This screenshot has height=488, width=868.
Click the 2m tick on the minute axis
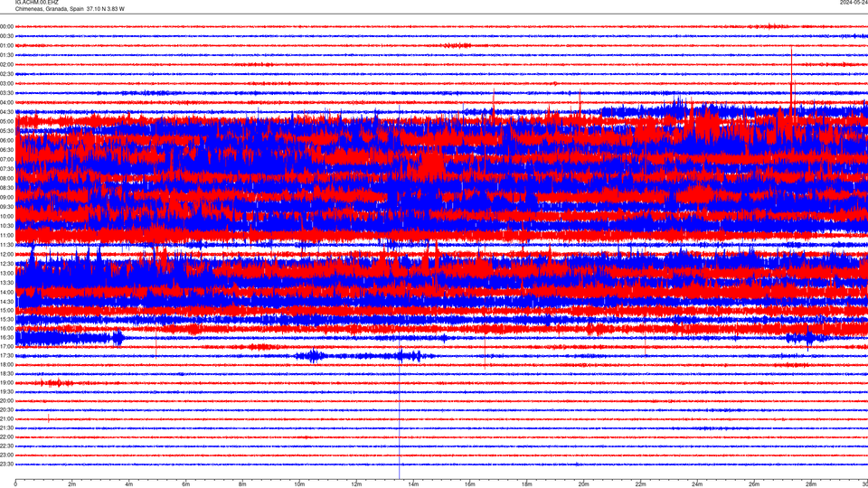click(x=72, y=484)
